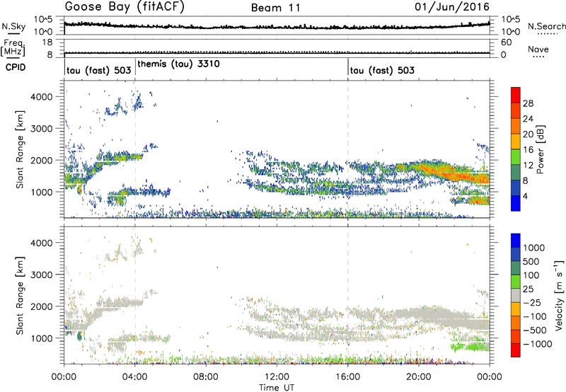Image resolution: width=566 pixels, height=392 pixels.
Task: Click the dashed 04:00 CPID marker line in velocity panel
Action: tap(135, 295)
